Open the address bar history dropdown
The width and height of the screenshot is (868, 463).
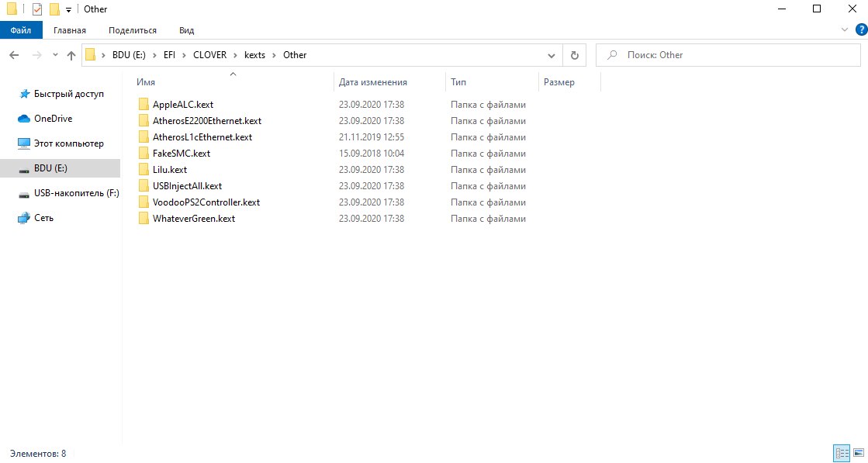[552, 55]
